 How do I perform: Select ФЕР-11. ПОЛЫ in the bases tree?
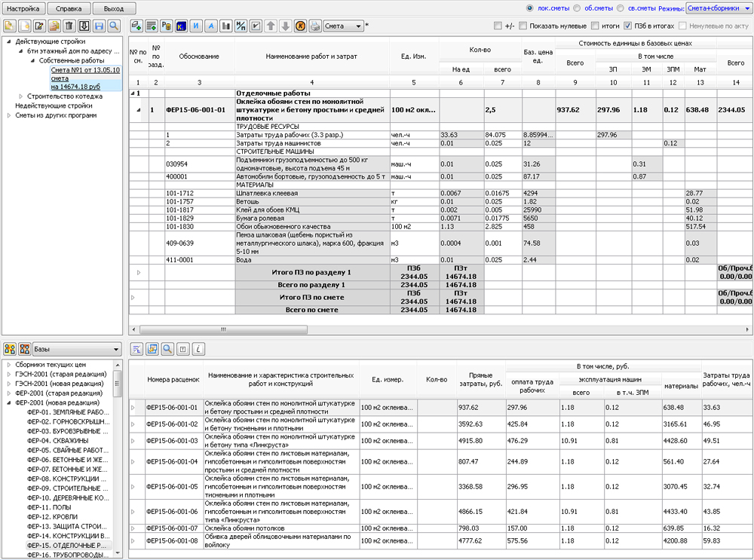coord(50,507)
